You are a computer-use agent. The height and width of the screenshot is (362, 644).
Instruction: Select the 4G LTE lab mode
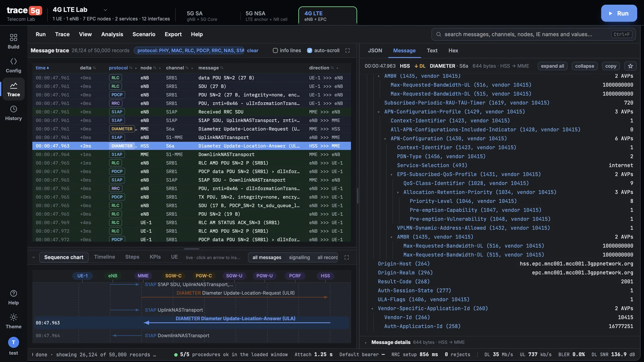click(328, 16)
